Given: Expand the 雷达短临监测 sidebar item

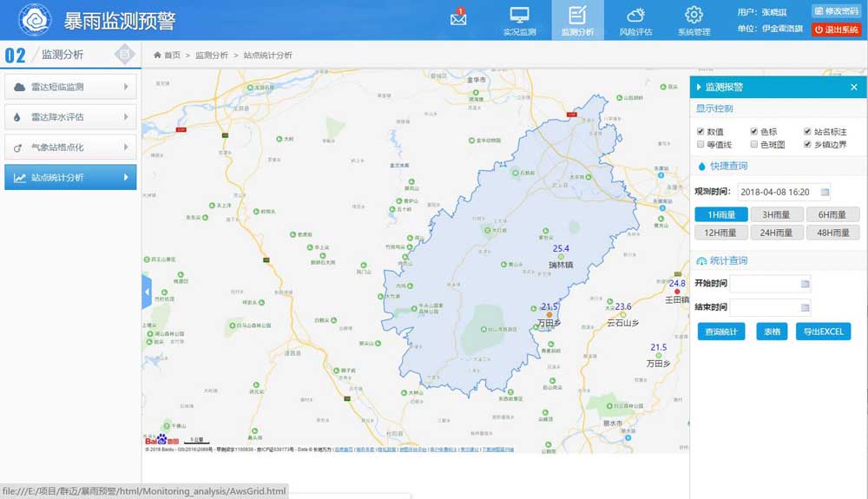Looking at the screenshot, I should pos(70,87).
